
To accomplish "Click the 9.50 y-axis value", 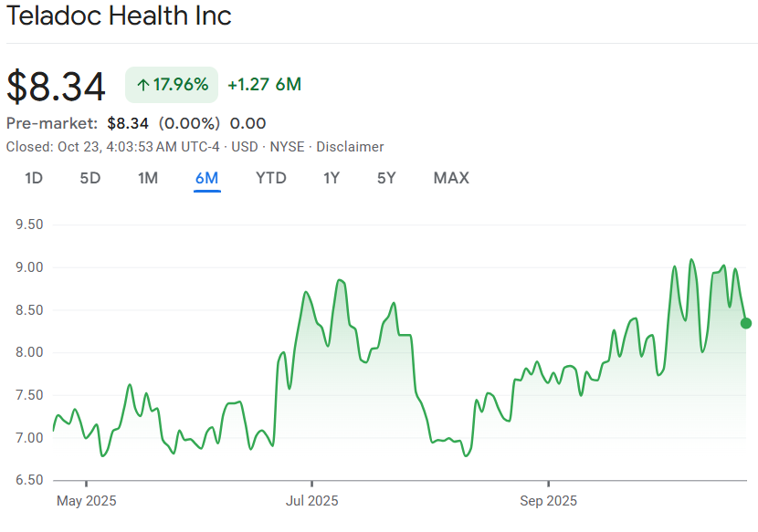I will (26, 224).
